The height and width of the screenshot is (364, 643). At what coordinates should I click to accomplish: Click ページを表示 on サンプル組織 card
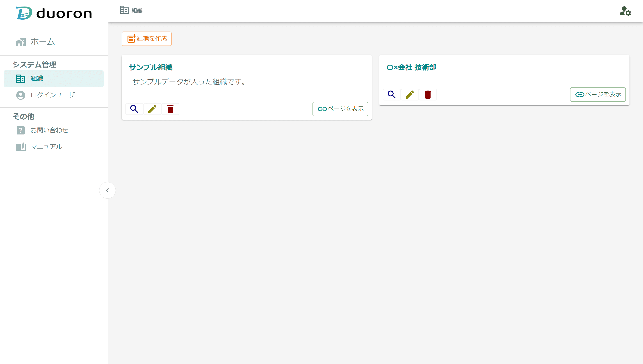coord(340,109)
